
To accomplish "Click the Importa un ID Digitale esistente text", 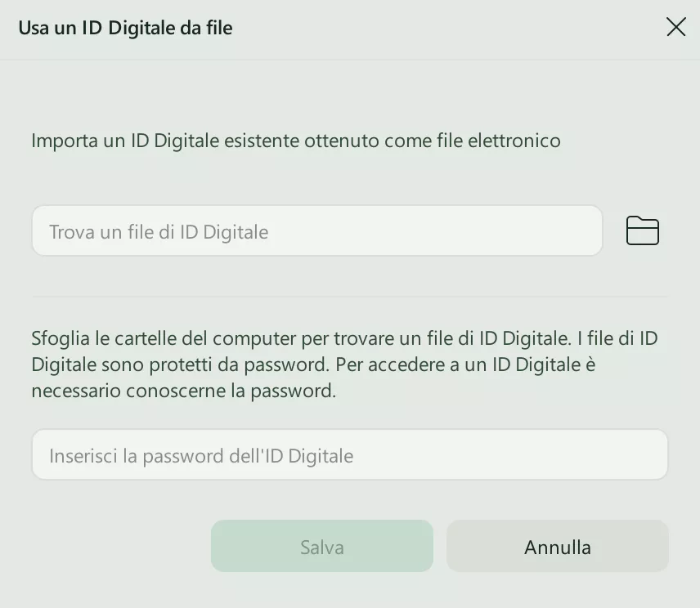I will [x=295, y=141].
